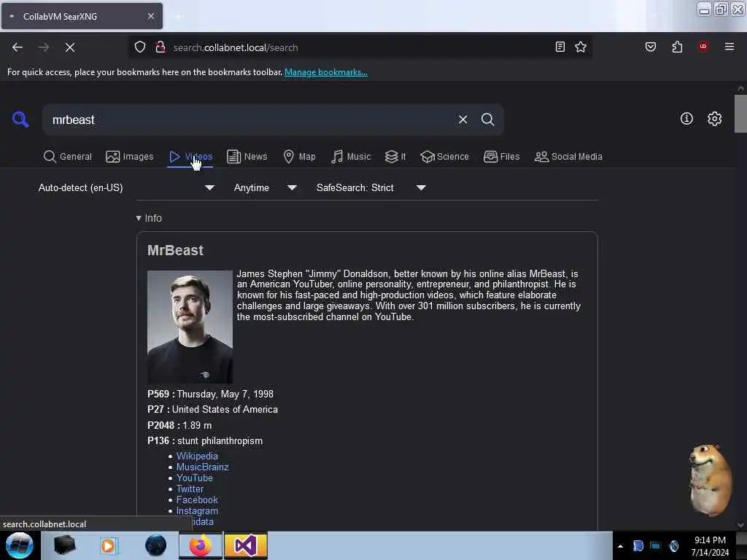Viewport: 747px width, 560px height.
Task: Open the Save to Pocket icon
Action: tap(651, 47)
